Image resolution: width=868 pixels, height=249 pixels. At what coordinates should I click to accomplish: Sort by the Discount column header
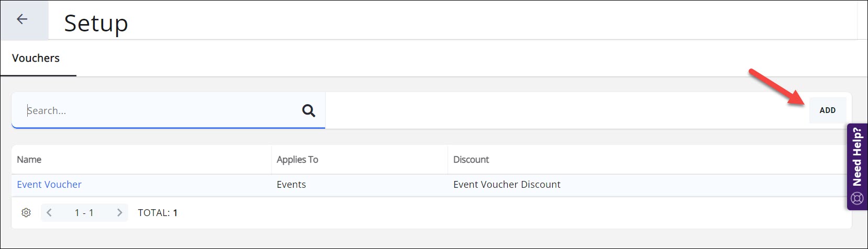[x=471, y=160]
